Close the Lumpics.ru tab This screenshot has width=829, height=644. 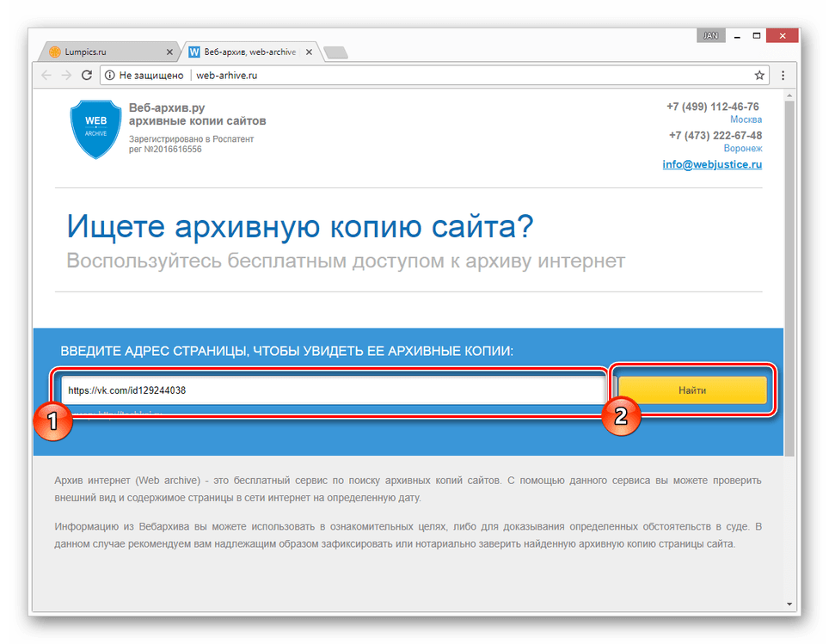(169, 52)
